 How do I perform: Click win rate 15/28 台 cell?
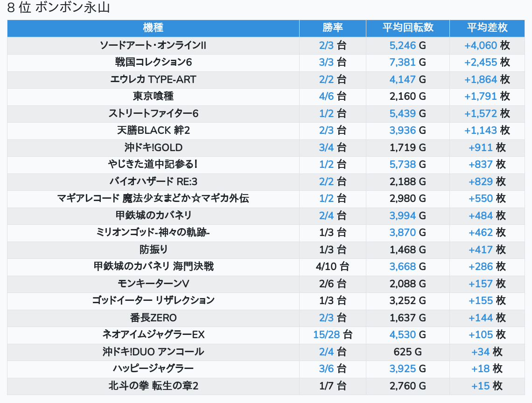(x=332, y=335)
